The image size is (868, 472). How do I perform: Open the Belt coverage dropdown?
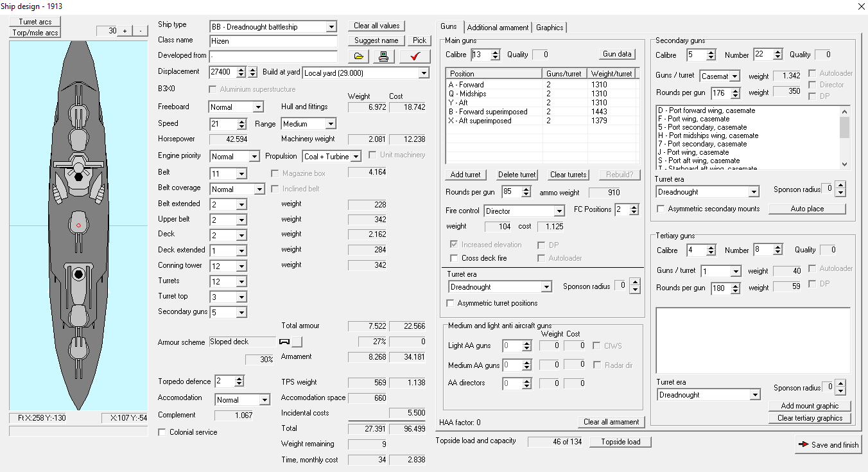(259, 189)
